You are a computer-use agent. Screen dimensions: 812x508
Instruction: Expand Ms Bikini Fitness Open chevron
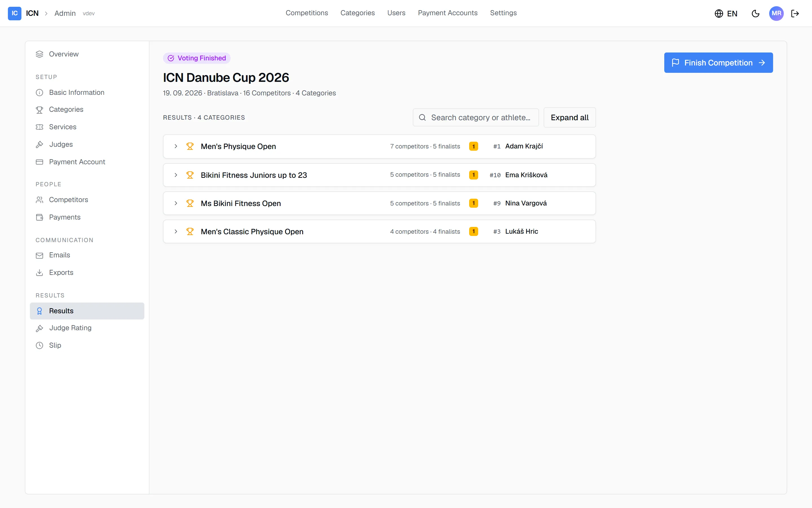click(176, 203)
